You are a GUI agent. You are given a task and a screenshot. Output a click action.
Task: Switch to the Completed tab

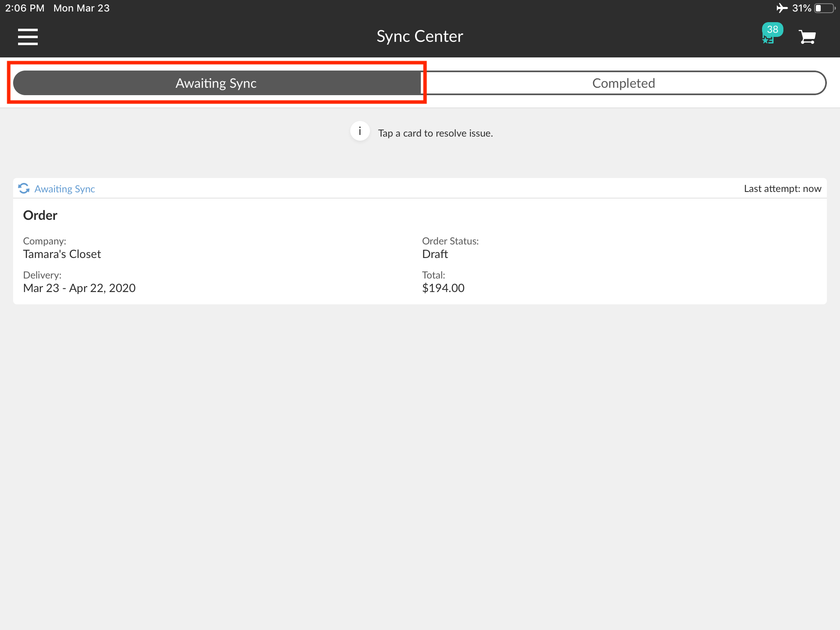coord(623,83)
